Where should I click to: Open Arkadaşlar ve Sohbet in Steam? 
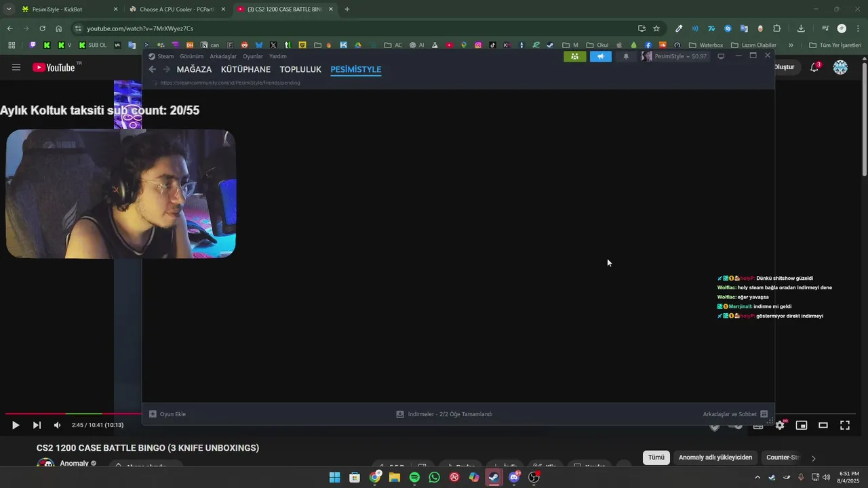coord(735,414)
